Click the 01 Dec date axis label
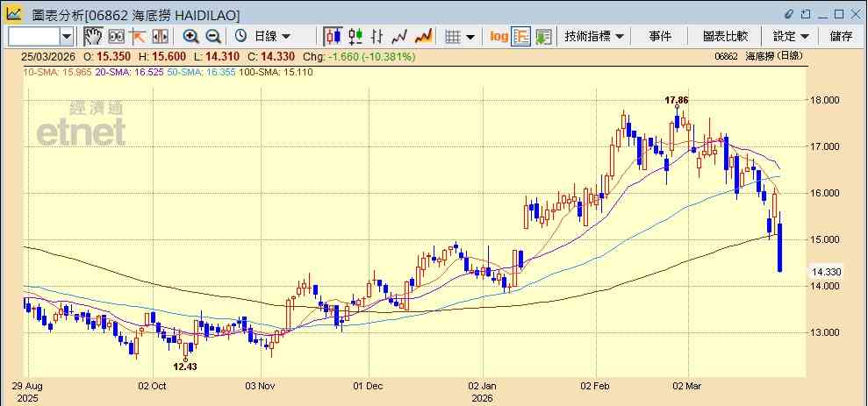The width and height of the screenshot is (868, 406). [x=369, y=386]
